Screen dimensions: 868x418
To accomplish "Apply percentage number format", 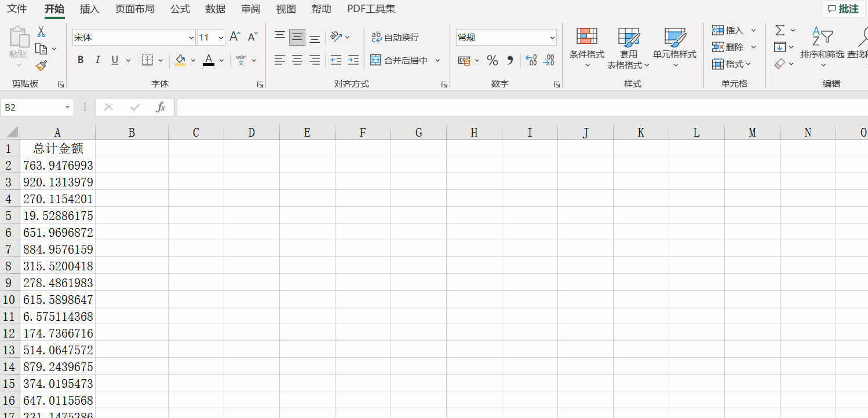I will (x=493, y=60).
